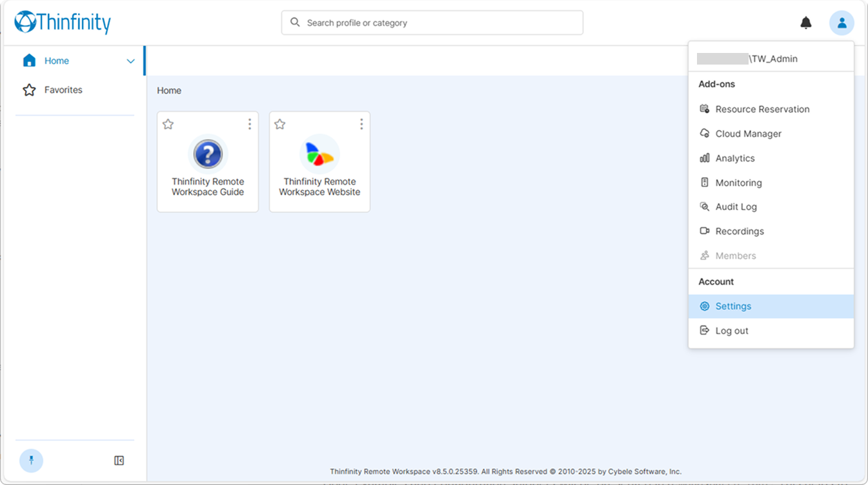Open Cloud Manager from Add-ons
The height and width of the screenshot is (485, 868).
click(x=748, y=134)
